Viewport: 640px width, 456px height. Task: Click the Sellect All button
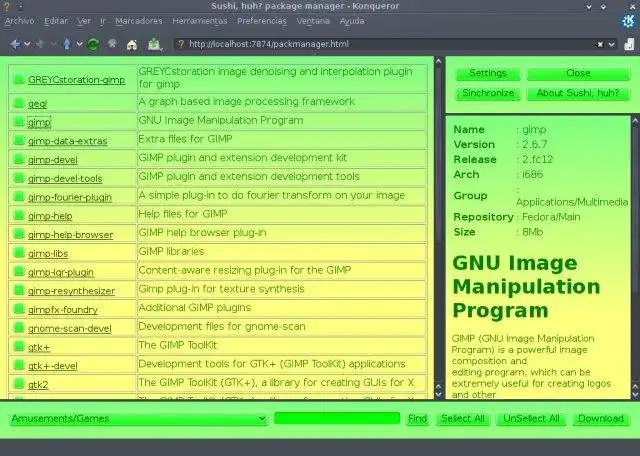(x=463, y=419)
